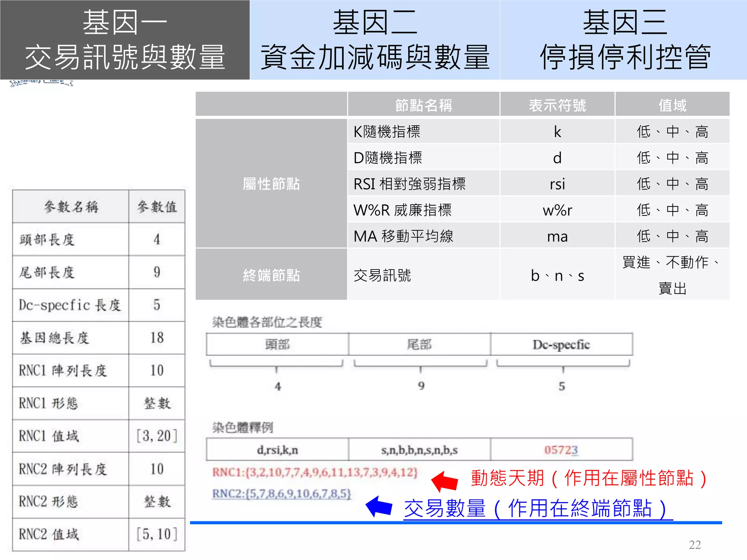This screenshot has height=560, width=747.
Task: Click the 動態天期（作用在屬性節點）label
Action: coord(589,478)
